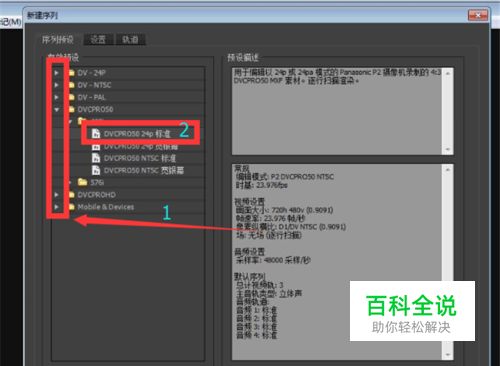
Task: Open the 轨道 tab
Action: click(130, 40)
